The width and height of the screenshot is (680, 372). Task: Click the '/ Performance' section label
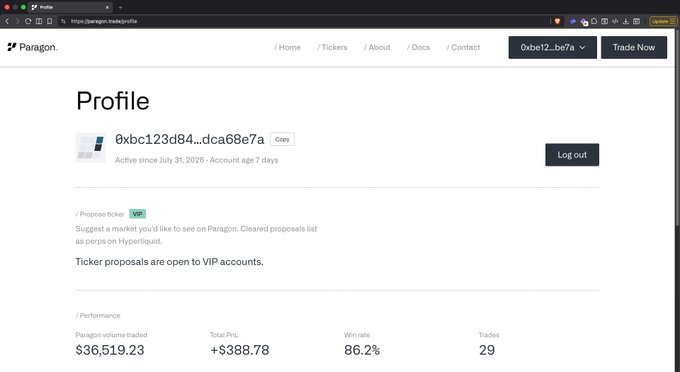pos(98,315)
